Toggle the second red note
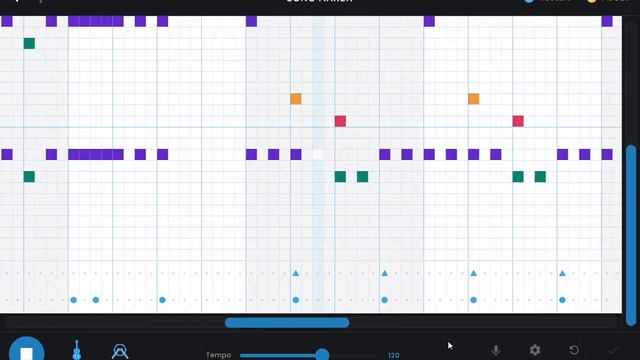The height and width of the screenshot is (360, 640). coord(518,121)
